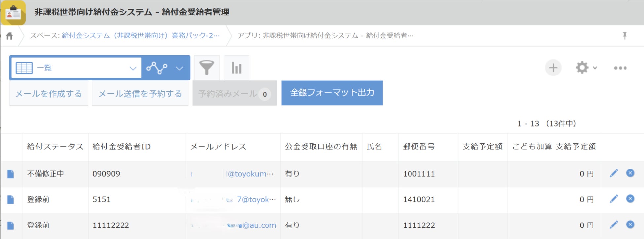Click the メールアドレス column header
The image size is (644, 239).
(x=218, y=147)
